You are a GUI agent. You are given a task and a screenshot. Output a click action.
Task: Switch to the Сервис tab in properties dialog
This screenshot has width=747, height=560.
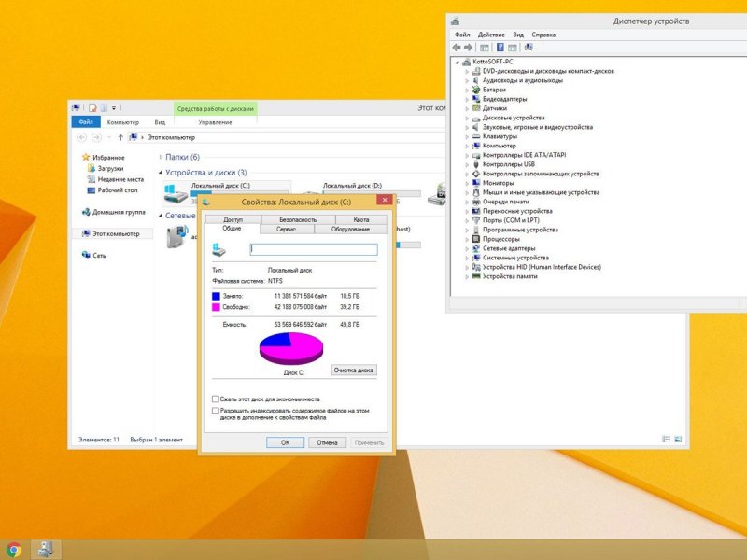[287, 230]
